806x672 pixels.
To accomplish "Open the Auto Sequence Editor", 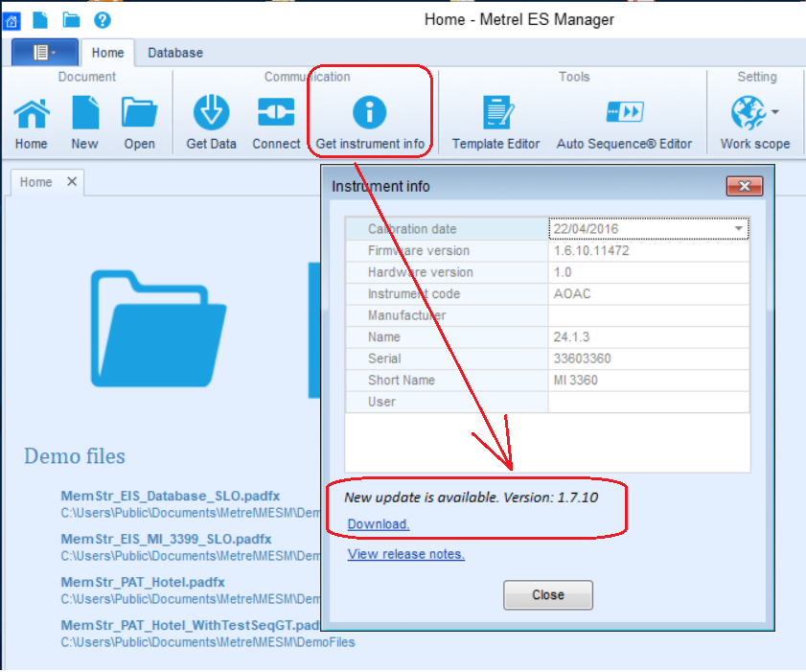I will [624, 114].
